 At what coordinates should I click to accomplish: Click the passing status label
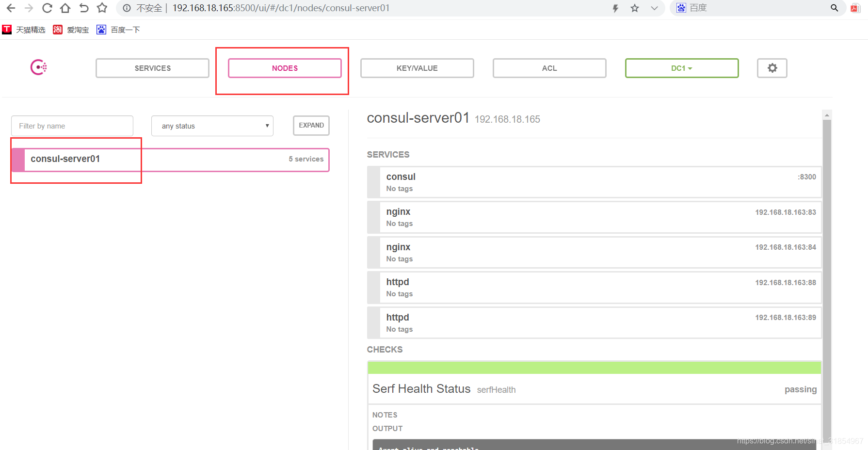click(x=801, y=389)
